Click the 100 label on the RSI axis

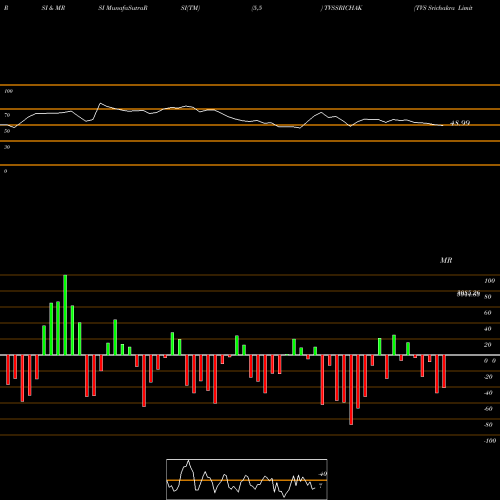(x=9, y=91)
